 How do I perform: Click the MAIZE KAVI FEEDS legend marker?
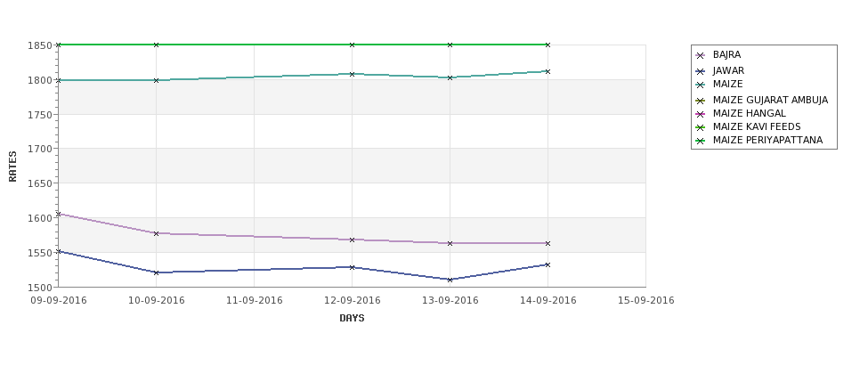(x=701, y=127)
